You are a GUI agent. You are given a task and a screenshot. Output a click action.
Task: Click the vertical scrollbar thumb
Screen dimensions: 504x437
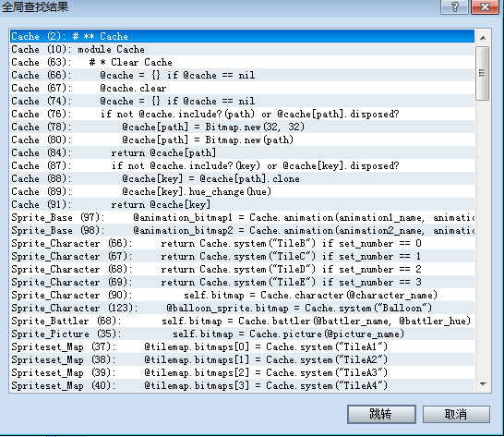(482, 73)
